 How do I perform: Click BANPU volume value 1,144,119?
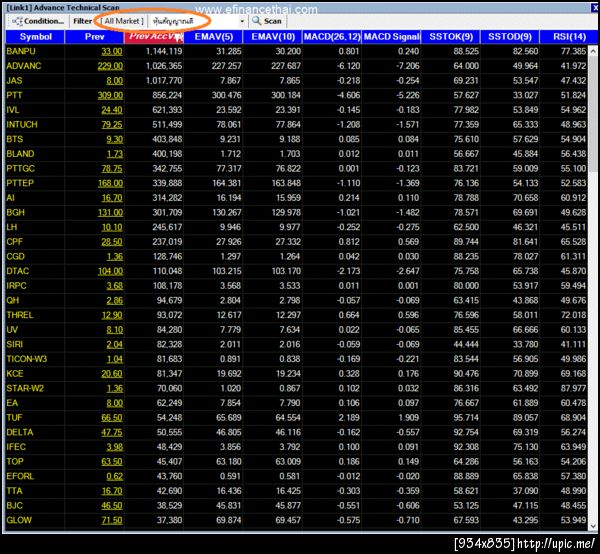coord(164,51)
